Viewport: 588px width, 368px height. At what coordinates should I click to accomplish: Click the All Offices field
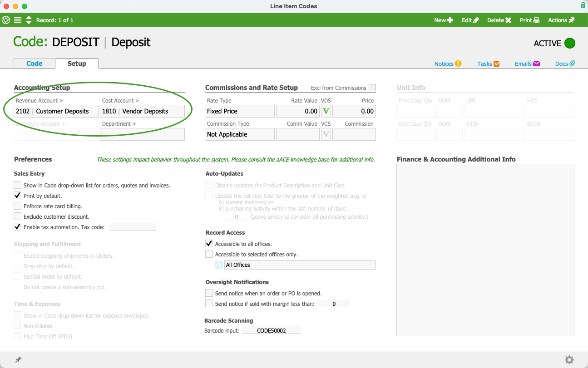(x=300, y=265)
